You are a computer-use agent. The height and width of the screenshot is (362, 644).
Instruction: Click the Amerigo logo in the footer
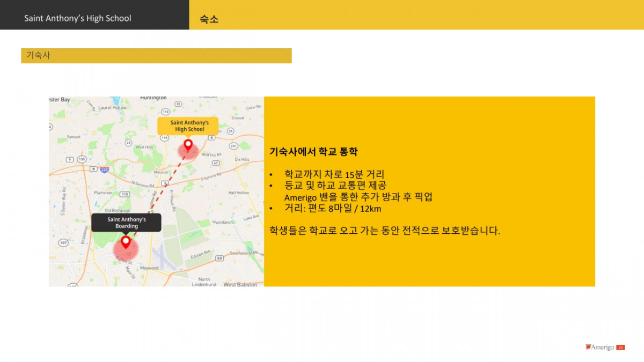[599, 348]
